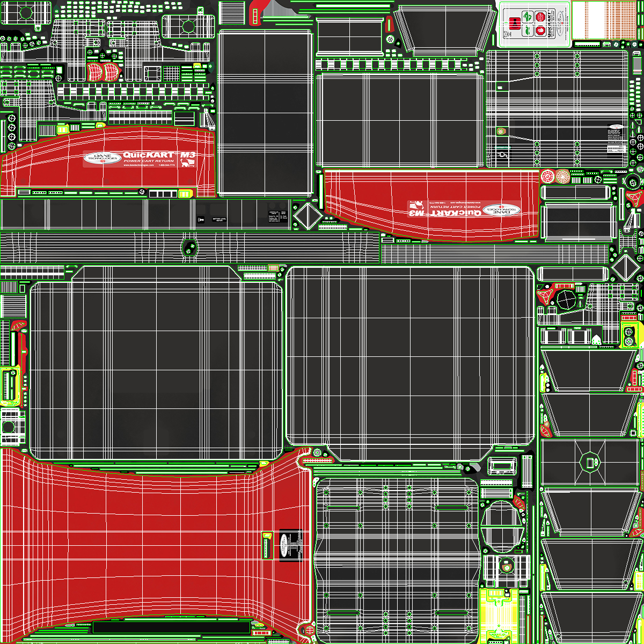Click the 'BATTERY LEVEL METER' label
Viewport: 644px width, 644px height.
219,219
